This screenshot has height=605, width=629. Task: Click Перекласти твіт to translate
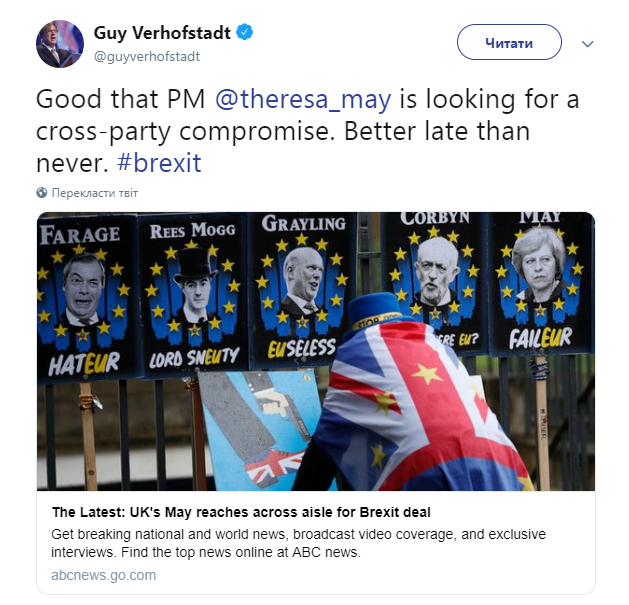coord(95,192)
